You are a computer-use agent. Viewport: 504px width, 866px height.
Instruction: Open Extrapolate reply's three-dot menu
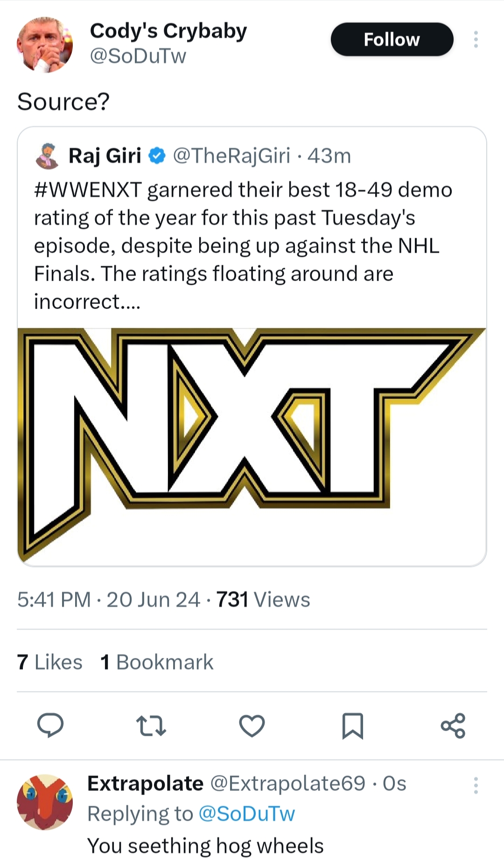pyautogui.click(x=476, y=785)
